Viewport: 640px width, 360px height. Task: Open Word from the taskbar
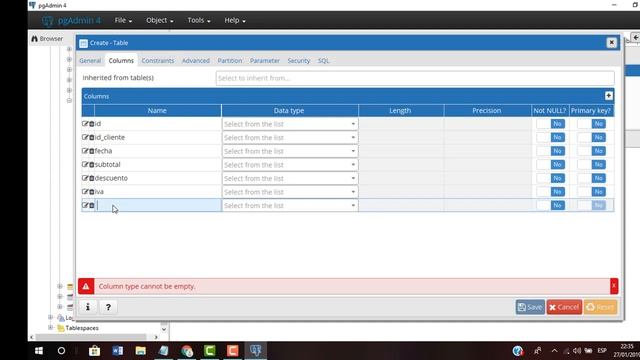(118, 351)
